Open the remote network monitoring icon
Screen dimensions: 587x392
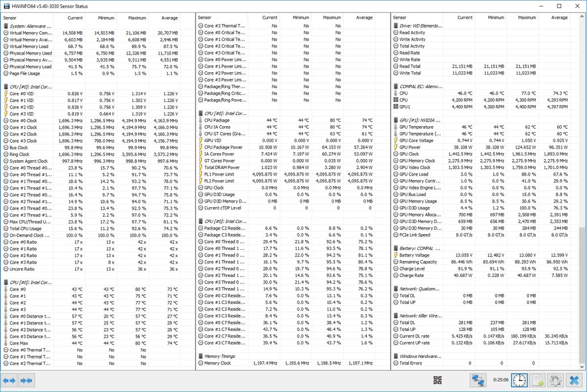[477, 381]
